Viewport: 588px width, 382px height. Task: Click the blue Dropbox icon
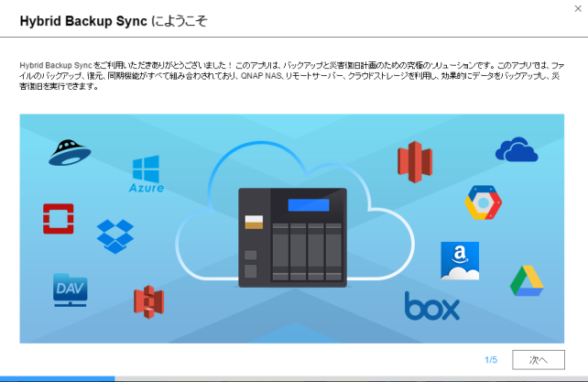point(115,236)
